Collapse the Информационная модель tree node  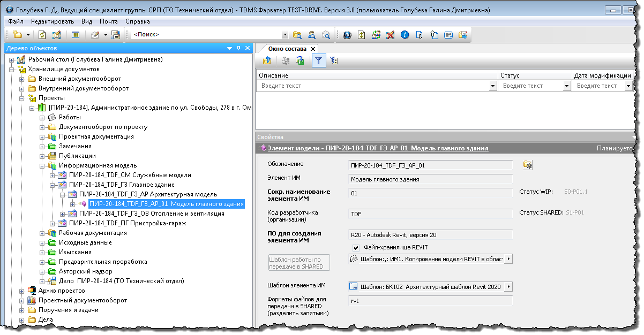pos(42,166)
